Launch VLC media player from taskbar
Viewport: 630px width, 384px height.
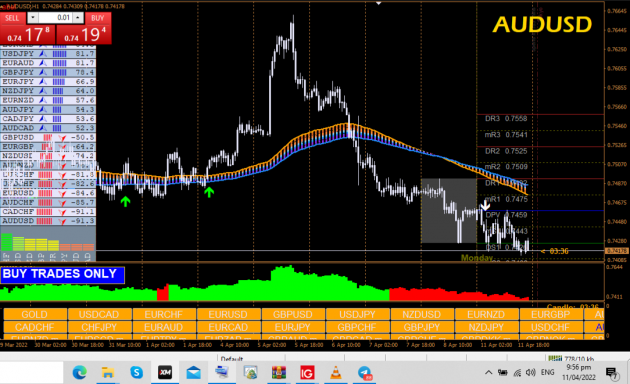[x=335, y=373]
